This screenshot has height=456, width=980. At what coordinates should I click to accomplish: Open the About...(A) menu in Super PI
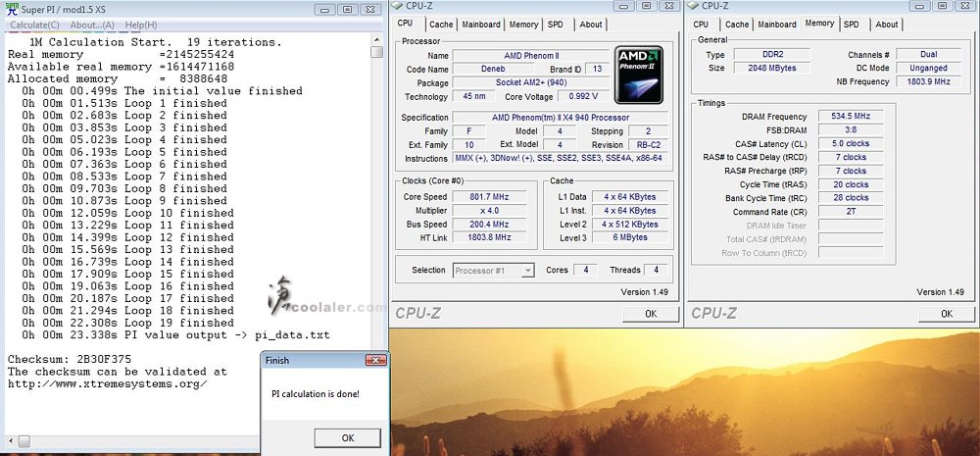pos(92,25)
